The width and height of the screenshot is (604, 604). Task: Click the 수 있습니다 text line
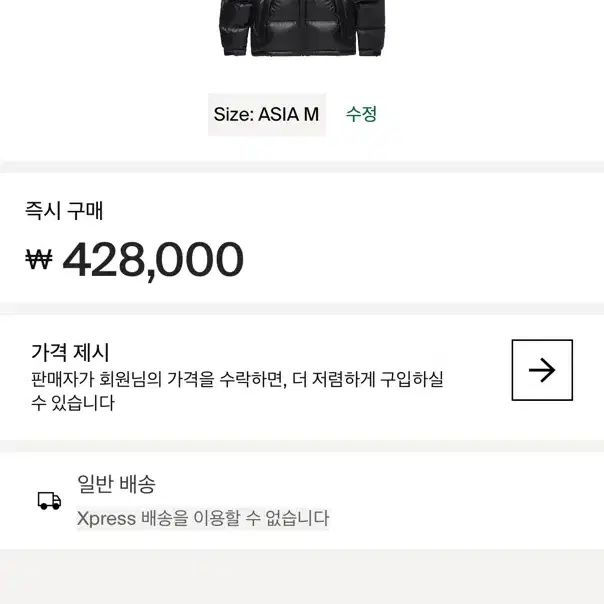[x=72, y=403]
